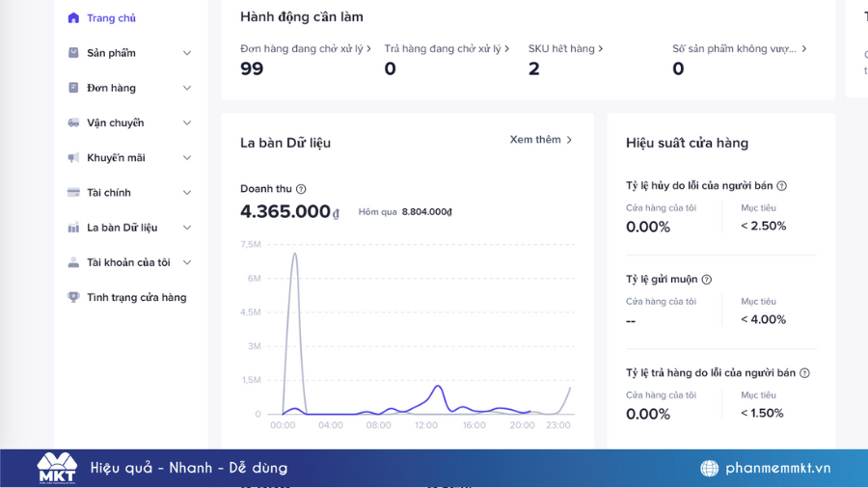Click the Doanh thu help icon
This screenshot has width=868, height=488.
coord(301,189)
